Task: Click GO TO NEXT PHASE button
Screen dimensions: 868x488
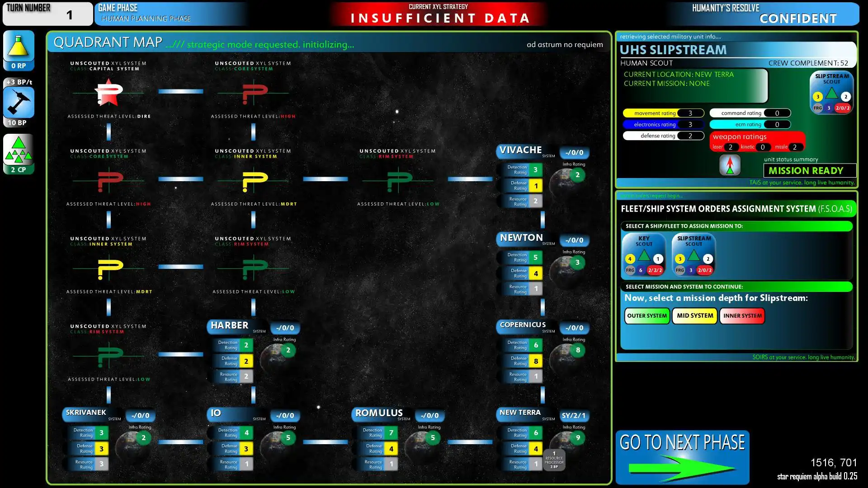Action: click(681, 451)
